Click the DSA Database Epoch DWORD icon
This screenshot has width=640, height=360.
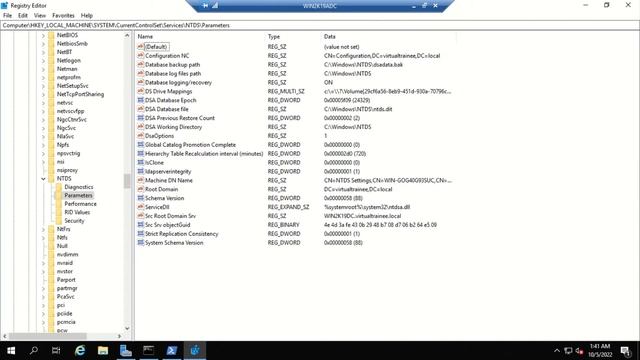(141, 100)
